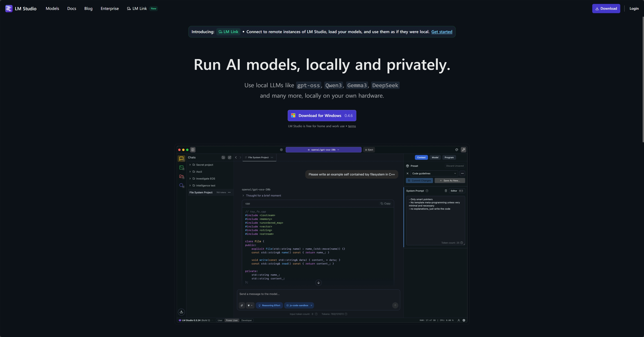
Task: Open the openai/gpt-oss-20b model selector dropdown
Action: pos(323,150)
